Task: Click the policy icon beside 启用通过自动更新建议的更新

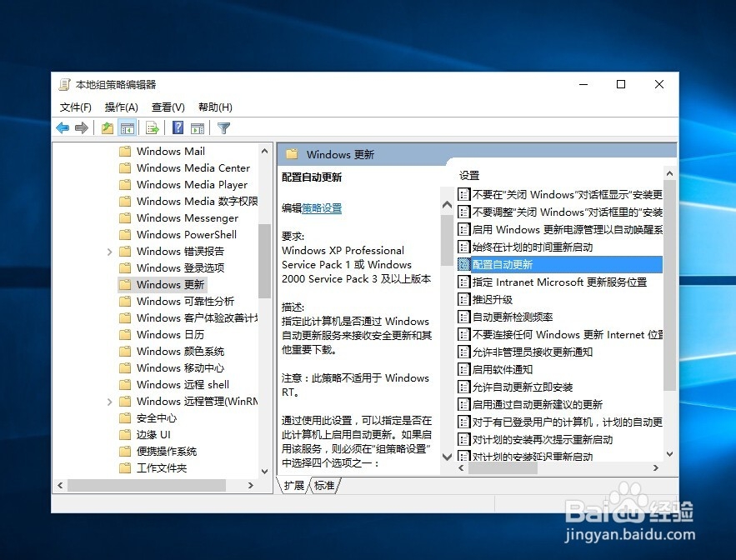Action: pos(463,405)
